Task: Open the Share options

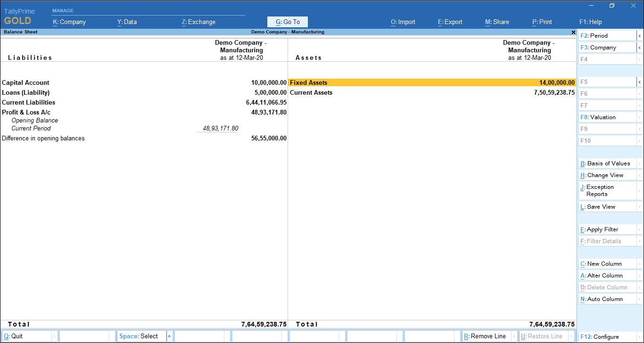Action: [x=496, y=22]
